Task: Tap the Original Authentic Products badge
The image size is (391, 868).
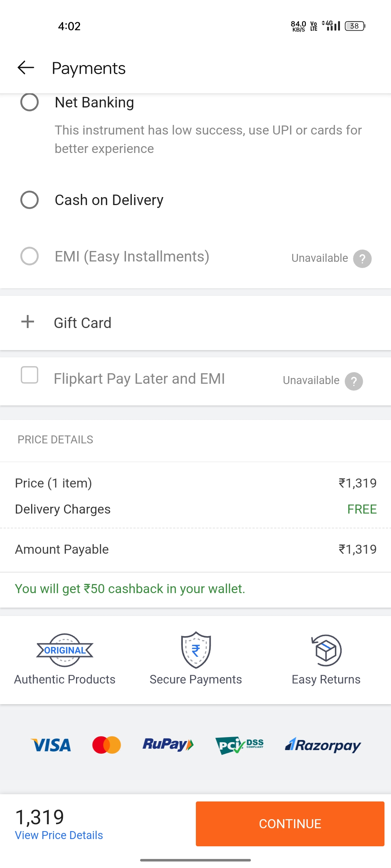Action: pos(65,650)
